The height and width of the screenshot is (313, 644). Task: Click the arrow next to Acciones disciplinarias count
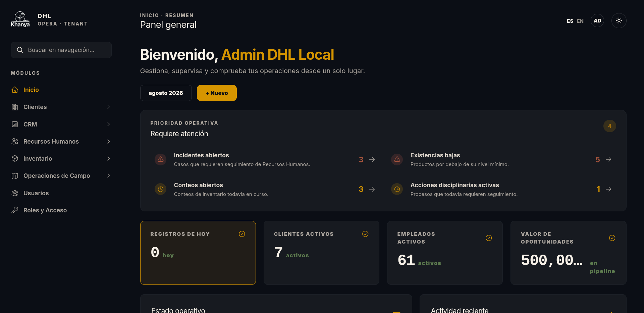point(608,189)
